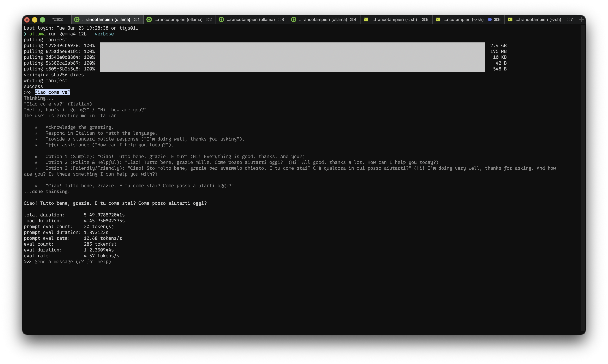Click 'The user is greeting me in Italian.'

(x=72, y=116)
